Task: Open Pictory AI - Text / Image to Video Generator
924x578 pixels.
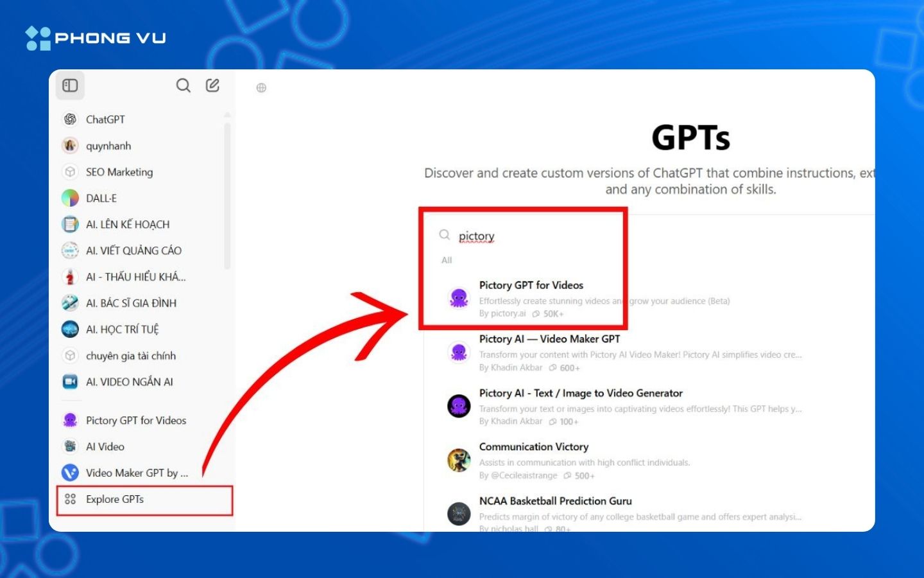Action: (x=580, y=393)
